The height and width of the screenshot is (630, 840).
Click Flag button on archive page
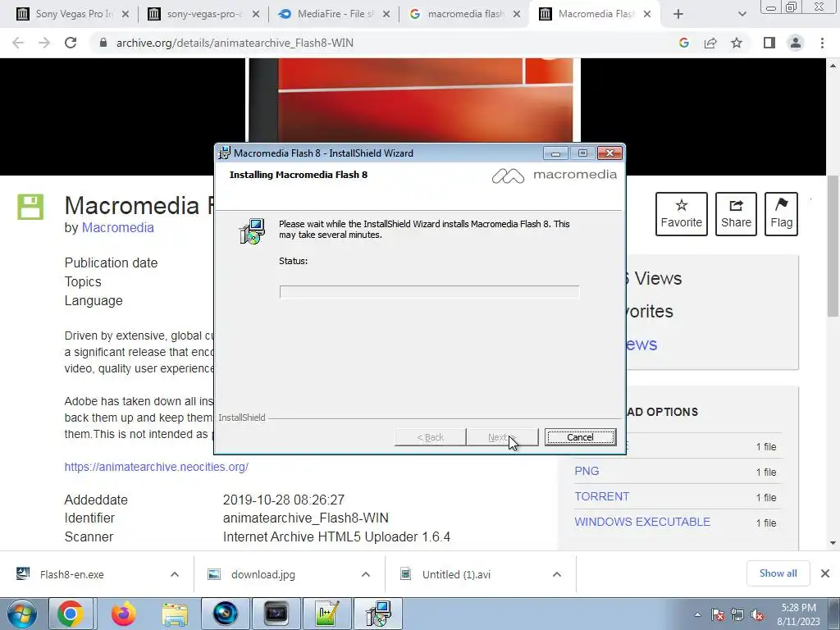pos(781,214)
